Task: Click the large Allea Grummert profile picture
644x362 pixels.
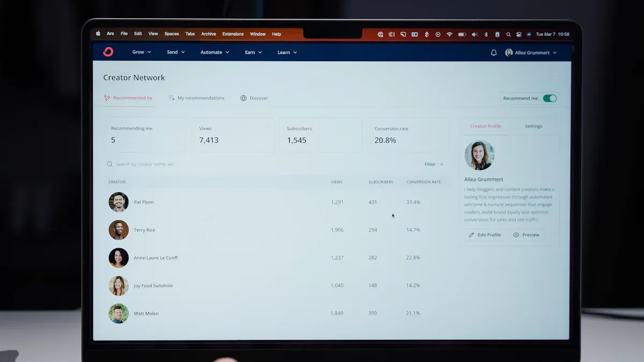Action: pyautogui.click(x=479, y=156)
